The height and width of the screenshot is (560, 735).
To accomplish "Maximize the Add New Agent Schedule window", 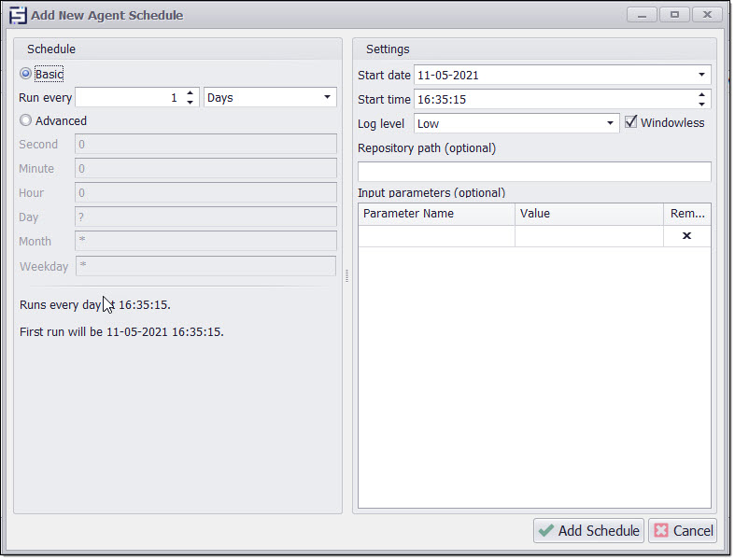I will [672, 15].
